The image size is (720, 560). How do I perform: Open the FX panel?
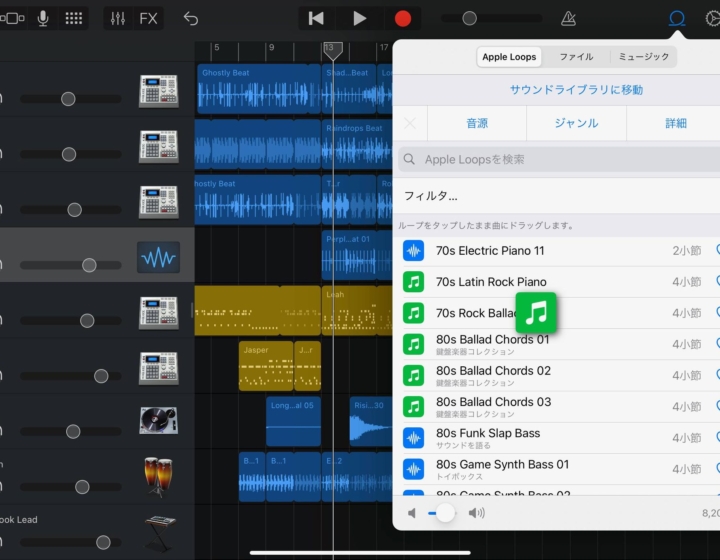coord(148,19)
